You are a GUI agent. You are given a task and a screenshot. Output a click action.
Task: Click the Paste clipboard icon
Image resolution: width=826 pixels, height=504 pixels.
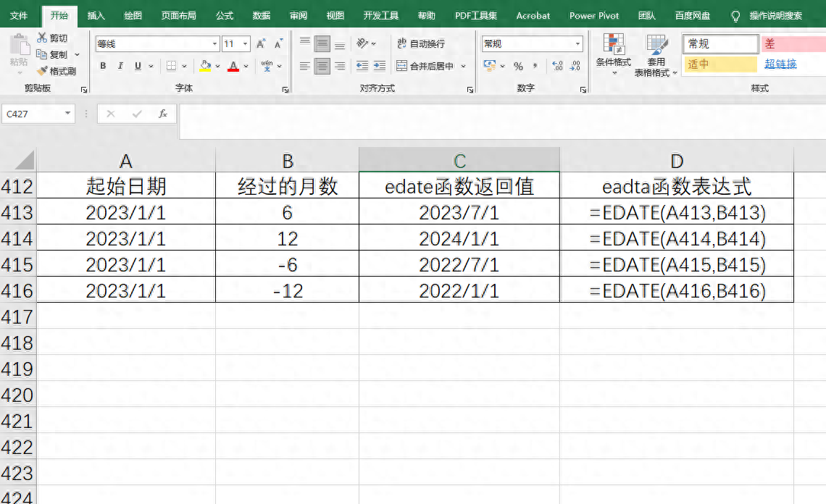(20, 46)
